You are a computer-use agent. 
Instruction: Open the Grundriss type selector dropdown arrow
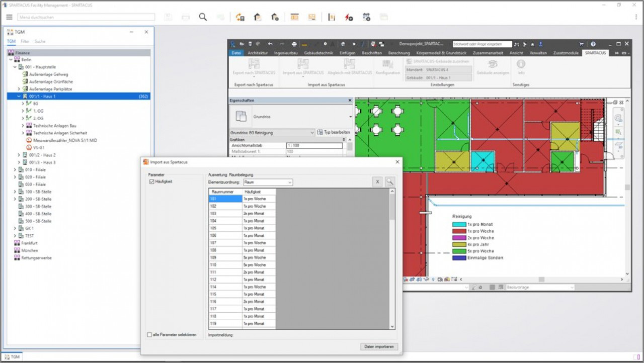(350, 117)
